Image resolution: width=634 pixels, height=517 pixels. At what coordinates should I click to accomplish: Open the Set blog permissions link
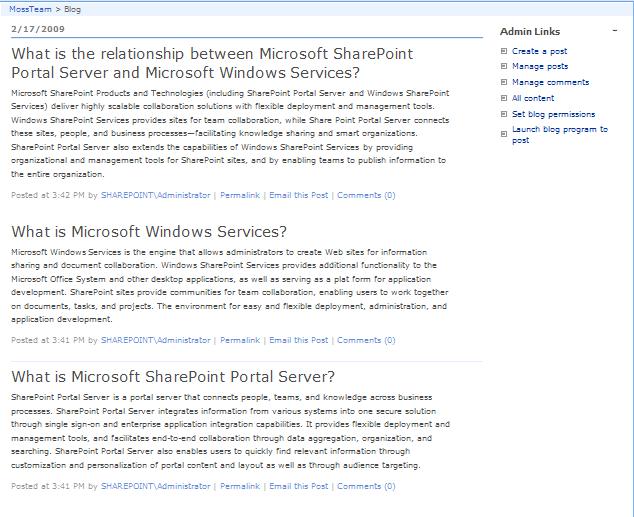coord(554,114)
